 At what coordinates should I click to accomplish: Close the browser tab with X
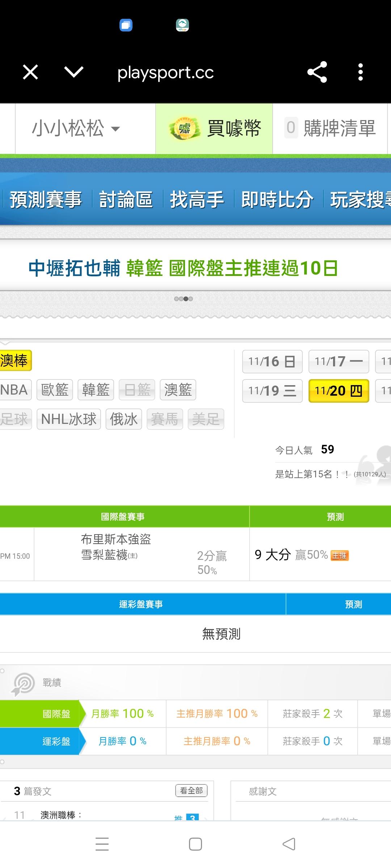tap(30, 72)
